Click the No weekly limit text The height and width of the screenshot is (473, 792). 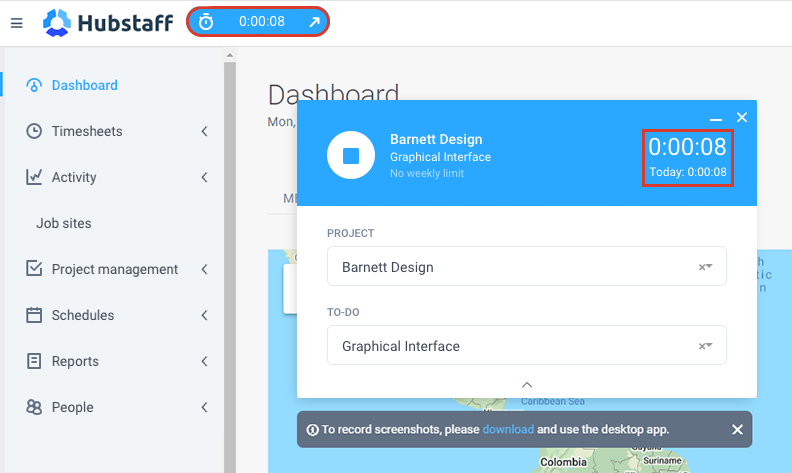(x=427, y=173)
